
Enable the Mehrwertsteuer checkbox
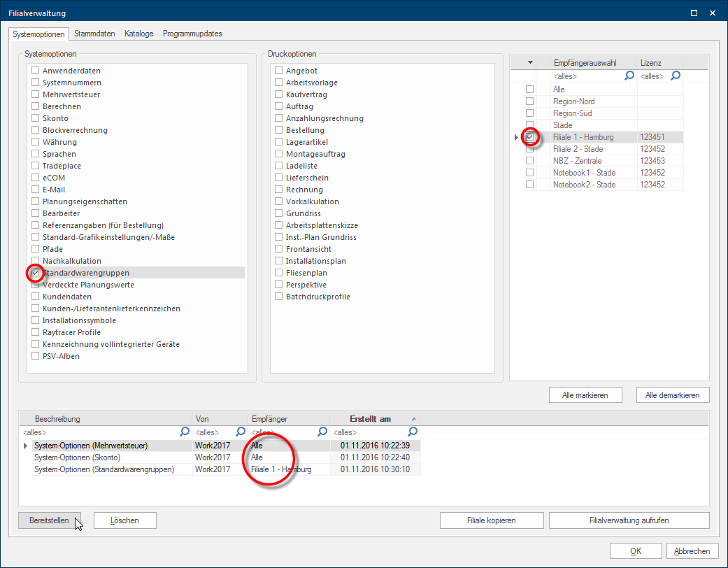coord(36,94)
